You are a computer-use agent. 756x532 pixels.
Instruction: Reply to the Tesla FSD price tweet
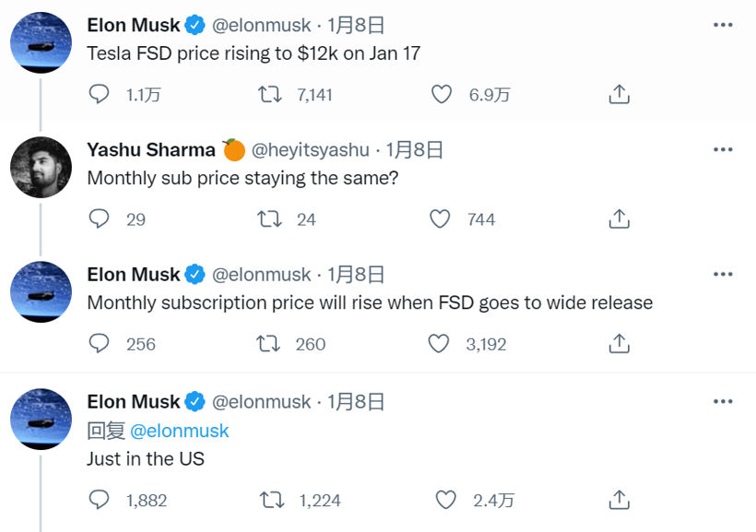pyautogui.click(x=99, y=94)
